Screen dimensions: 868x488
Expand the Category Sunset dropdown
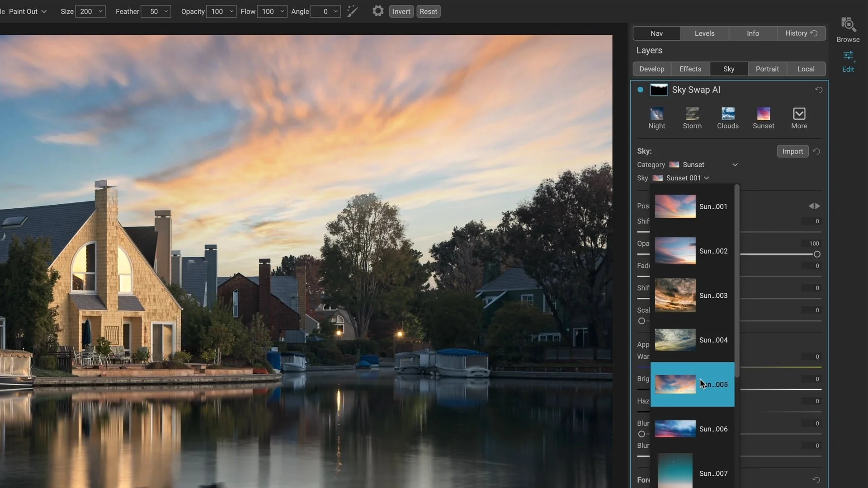click(735, 164)
